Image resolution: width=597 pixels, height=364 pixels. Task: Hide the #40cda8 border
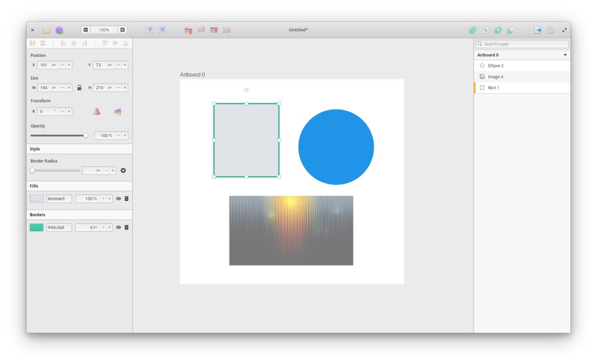coord(118,227)
